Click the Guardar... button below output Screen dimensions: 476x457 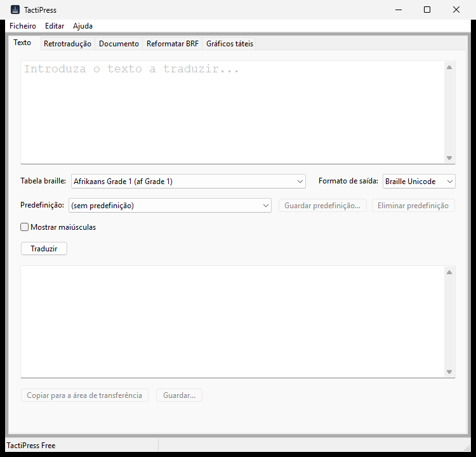point(179,395)
